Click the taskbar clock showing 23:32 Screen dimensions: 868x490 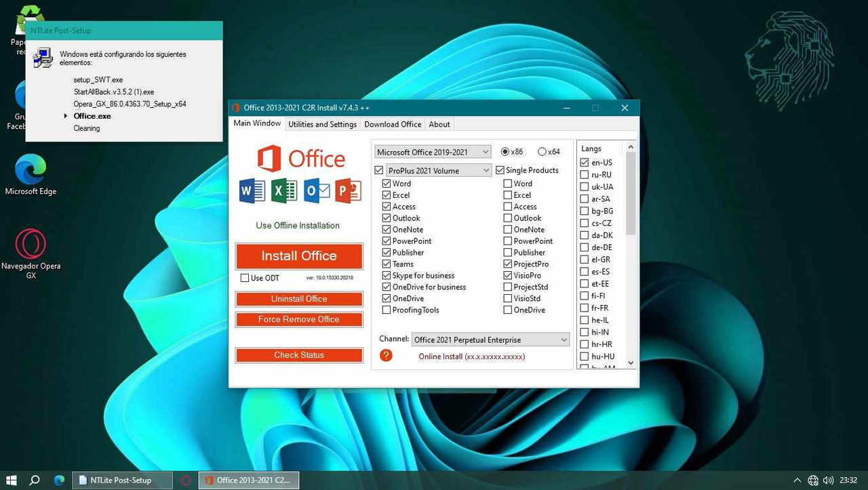point(848,481)
